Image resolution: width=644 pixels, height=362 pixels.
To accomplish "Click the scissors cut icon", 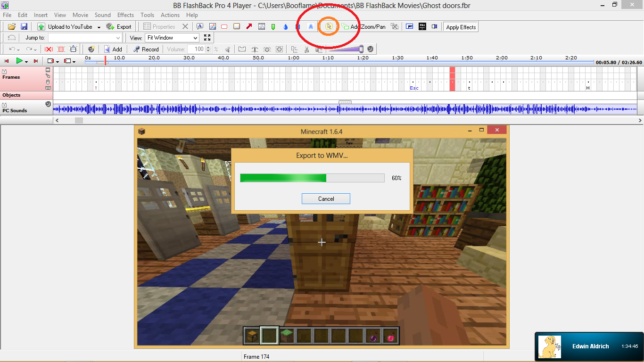I will 306,49.
